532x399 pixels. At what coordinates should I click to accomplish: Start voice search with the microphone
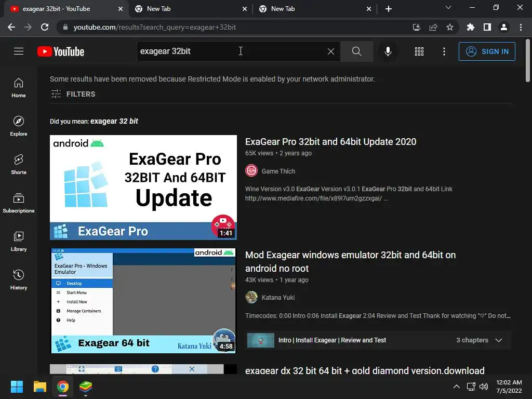[x=388, y=51]
